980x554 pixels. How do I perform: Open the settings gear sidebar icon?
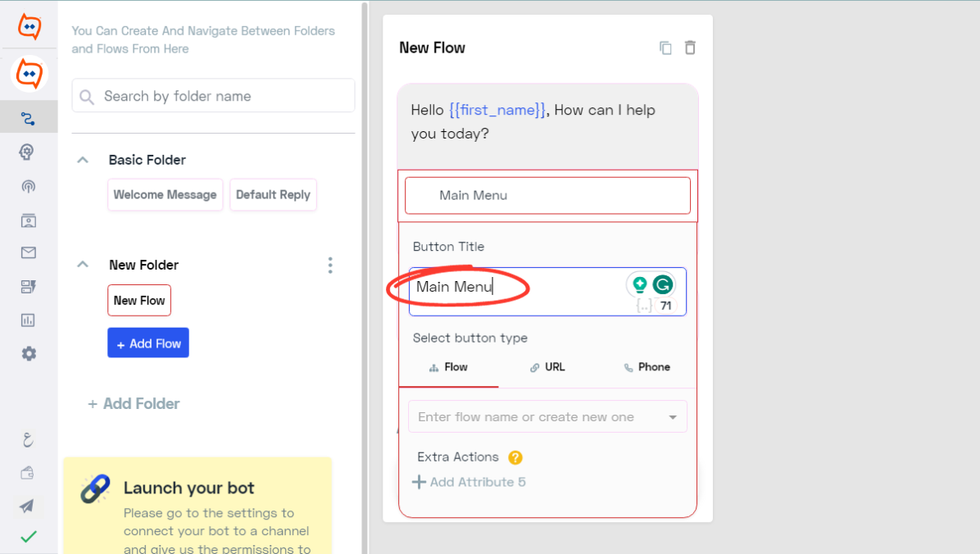(29, 354)
